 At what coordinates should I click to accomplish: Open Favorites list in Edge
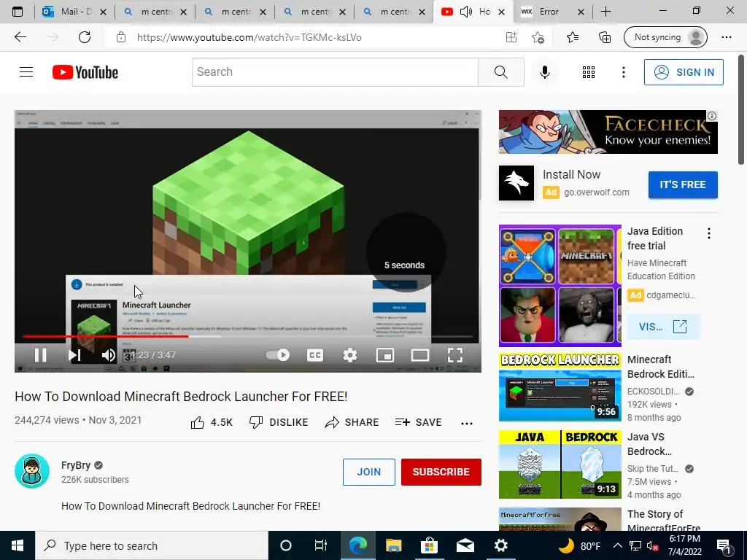(x=573, y=37)
